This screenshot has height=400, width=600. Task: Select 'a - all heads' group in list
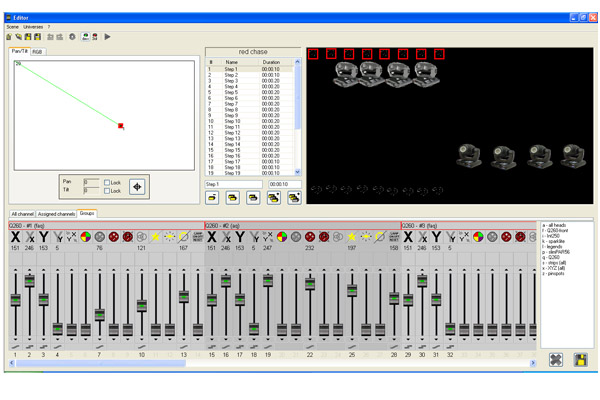pyautogui.click(x=557, y=225)
